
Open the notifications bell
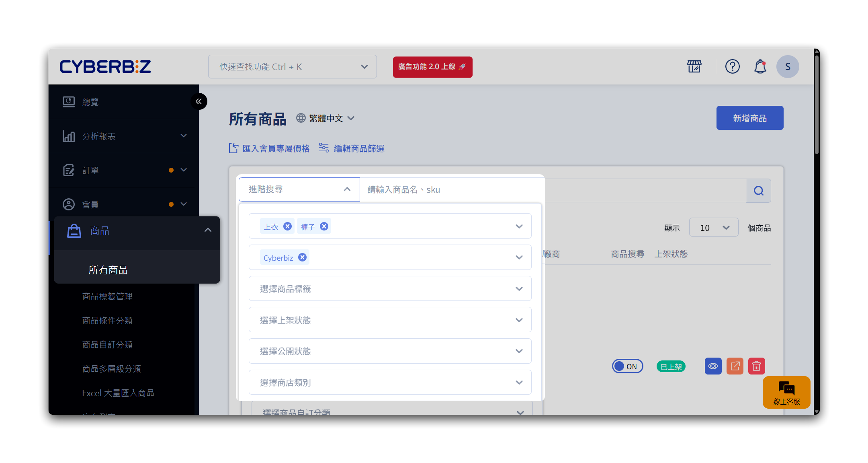tap(760, 66)
